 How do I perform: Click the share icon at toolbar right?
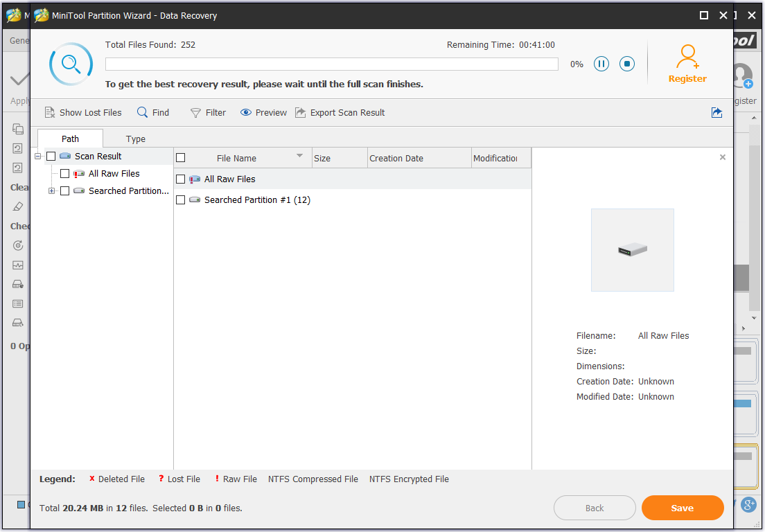716,113
